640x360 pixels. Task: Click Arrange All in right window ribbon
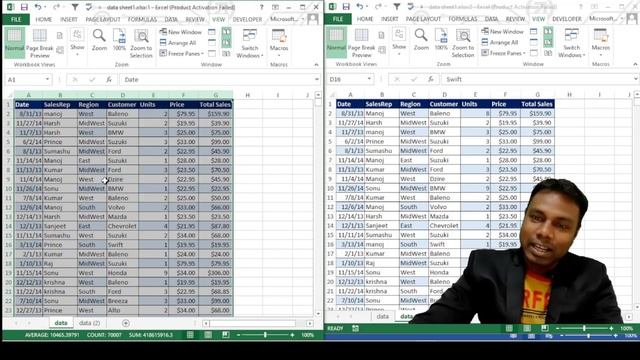pos(500,42)
